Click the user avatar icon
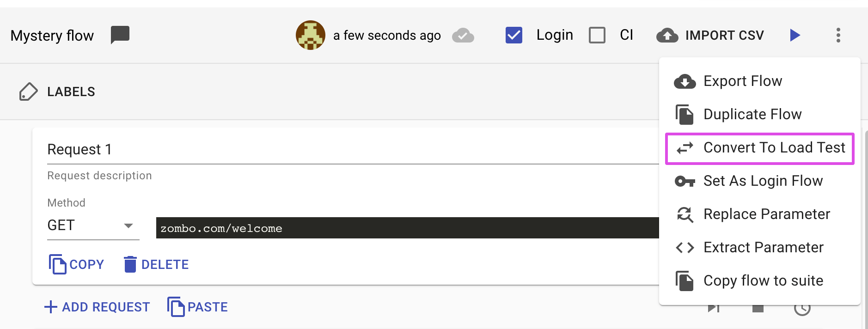Screen dimensions: 868x329 point(310,35)
